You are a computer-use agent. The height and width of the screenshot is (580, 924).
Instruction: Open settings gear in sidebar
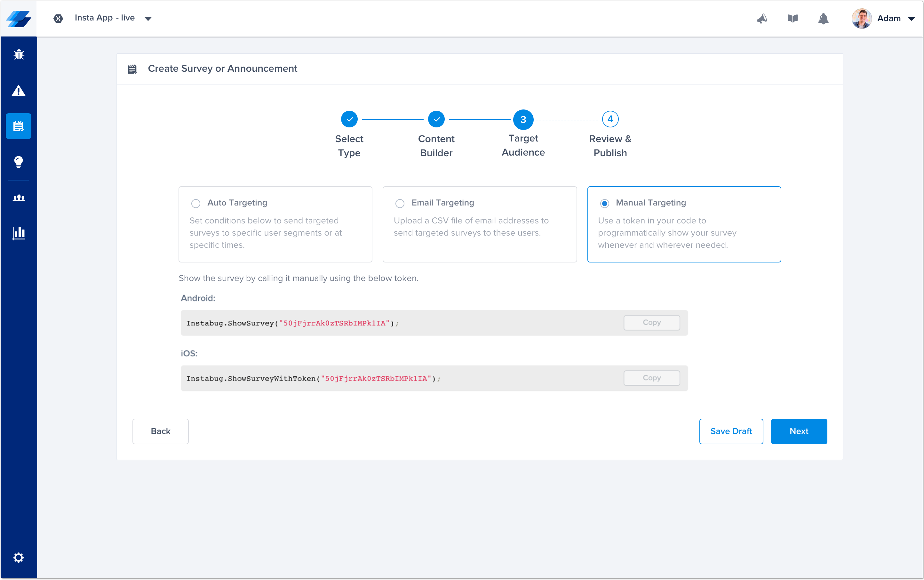coord(19,557)
